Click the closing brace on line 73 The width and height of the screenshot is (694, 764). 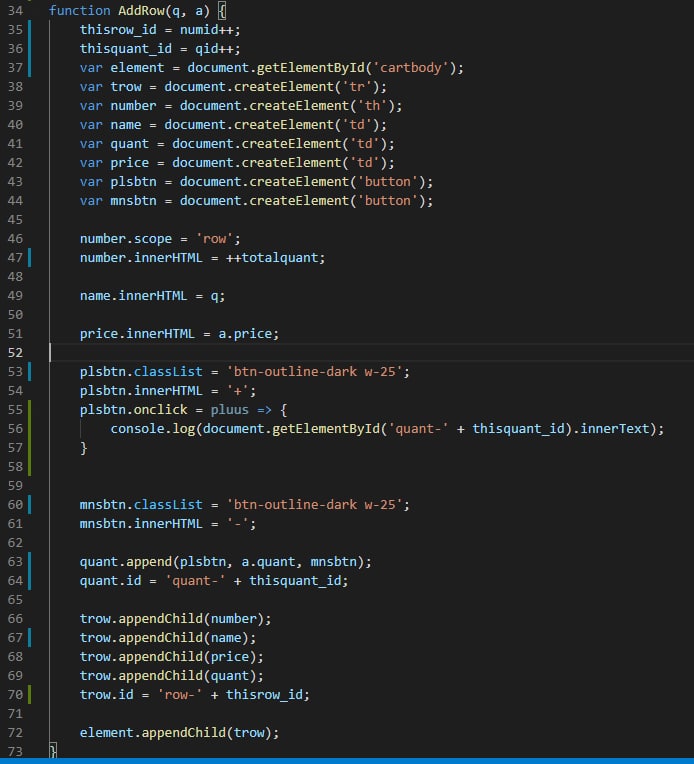pyautogui.click(x=53, y=750)
